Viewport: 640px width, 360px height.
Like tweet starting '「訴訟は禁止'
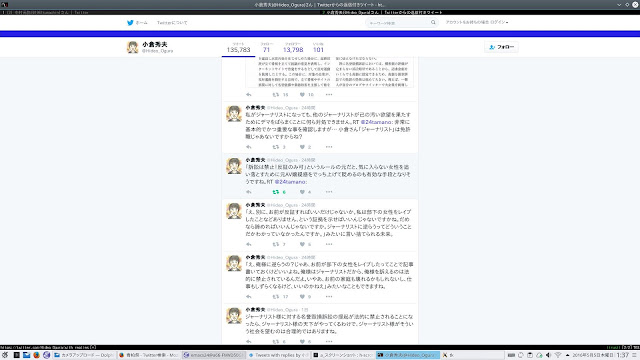click(302, 192)
